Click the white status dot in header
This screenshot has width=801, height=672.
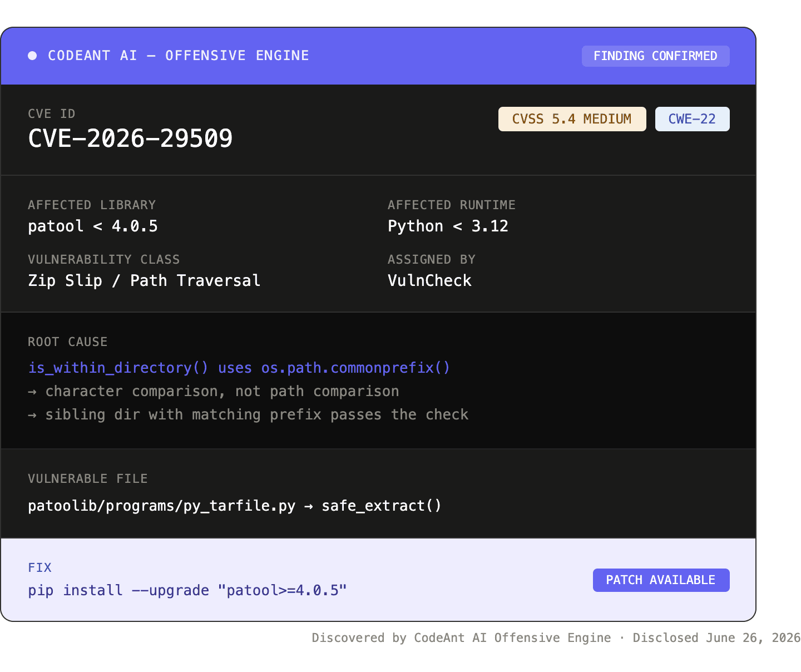(32, 56)
